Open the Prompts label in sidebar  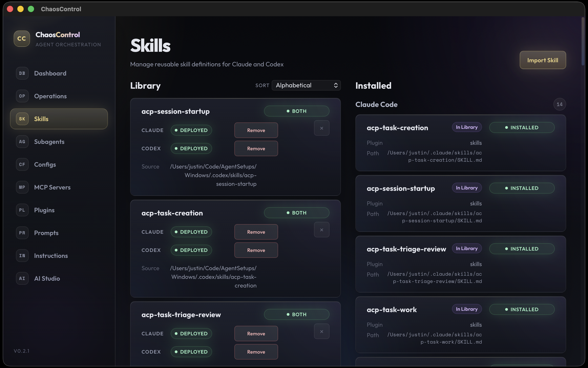[46, 233]
